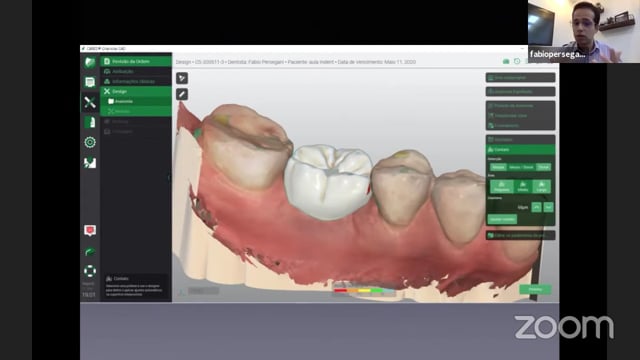Open the lifebuoy help icon
640x360 pixels.
(x=90, y=271)
